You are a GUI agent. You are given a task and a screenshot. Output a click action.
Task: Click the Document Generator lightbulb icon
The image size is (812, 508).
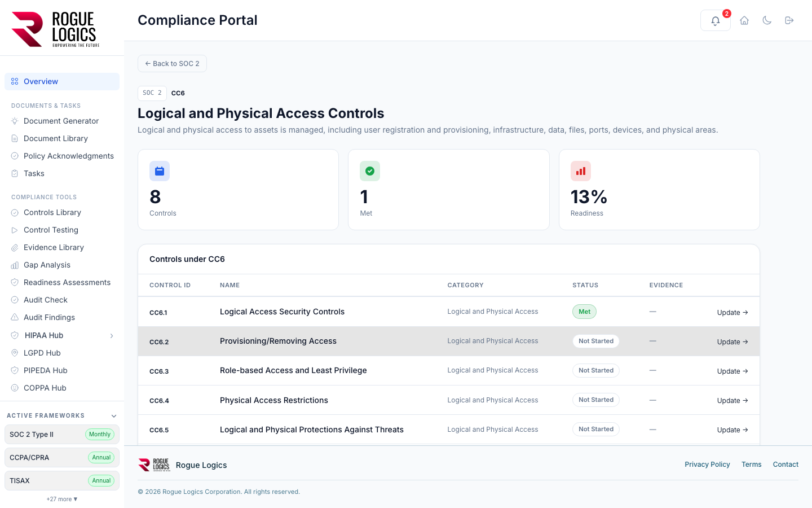(15, 121)
